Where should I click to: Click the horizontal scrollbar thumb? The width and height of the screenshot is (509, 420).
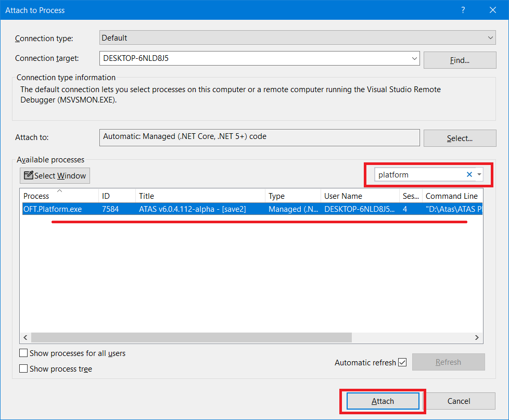(192, 338)
